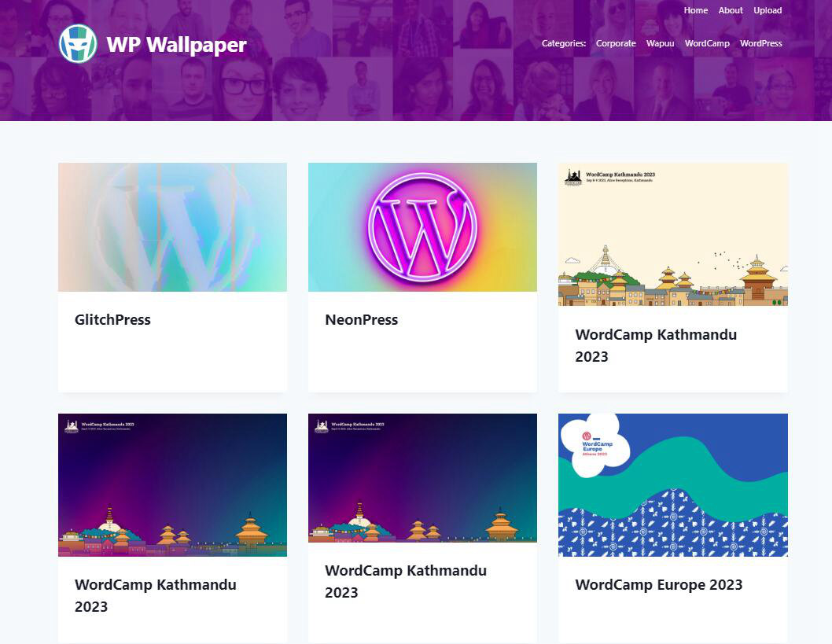Viewport: 832px width, 644px height.
Task: Click the GlitchPress title link
Action: [x=112, y=320]
